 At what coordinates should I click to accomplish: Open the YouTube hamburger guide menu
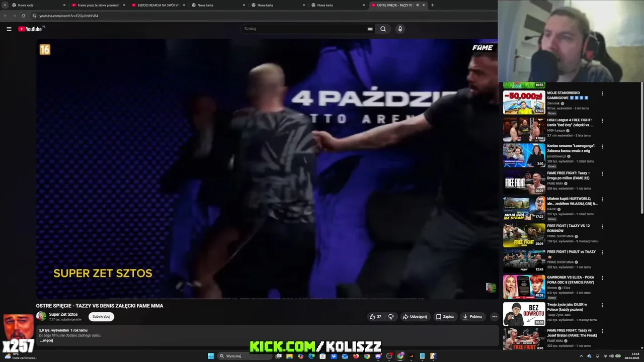(9, 29)
